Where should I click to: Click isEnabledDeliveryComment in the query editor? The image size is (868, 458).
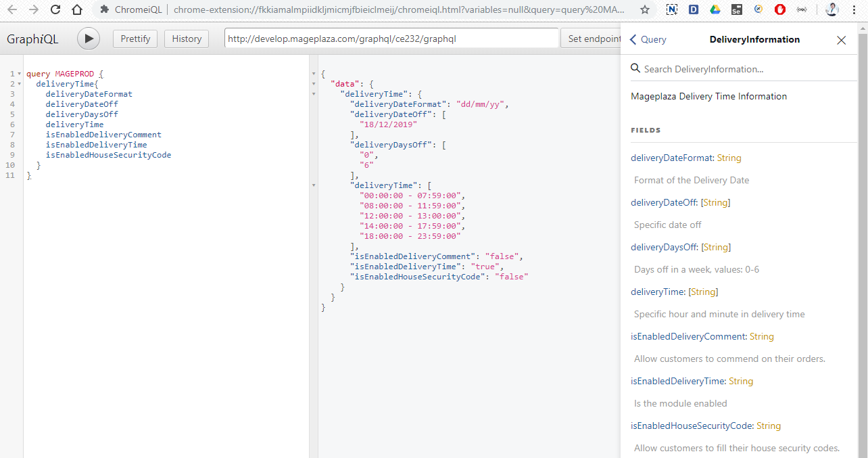(103, 135)
